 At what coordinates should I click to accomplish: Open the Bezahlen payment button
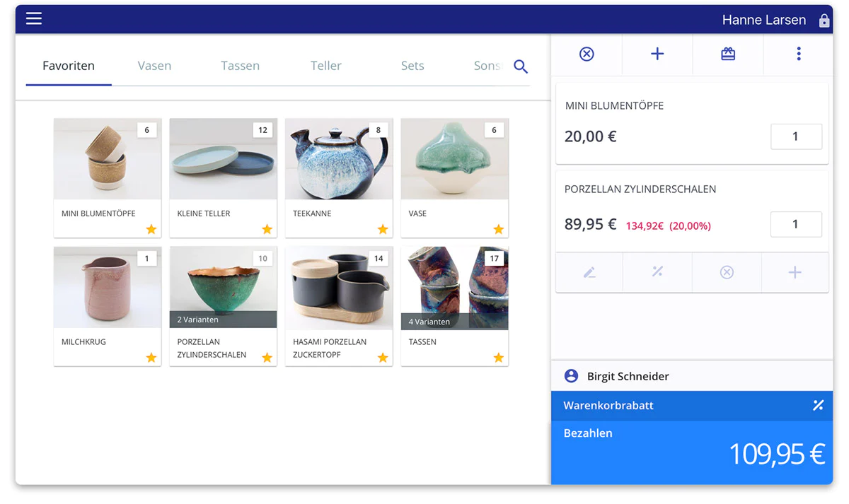pos(692,452)
